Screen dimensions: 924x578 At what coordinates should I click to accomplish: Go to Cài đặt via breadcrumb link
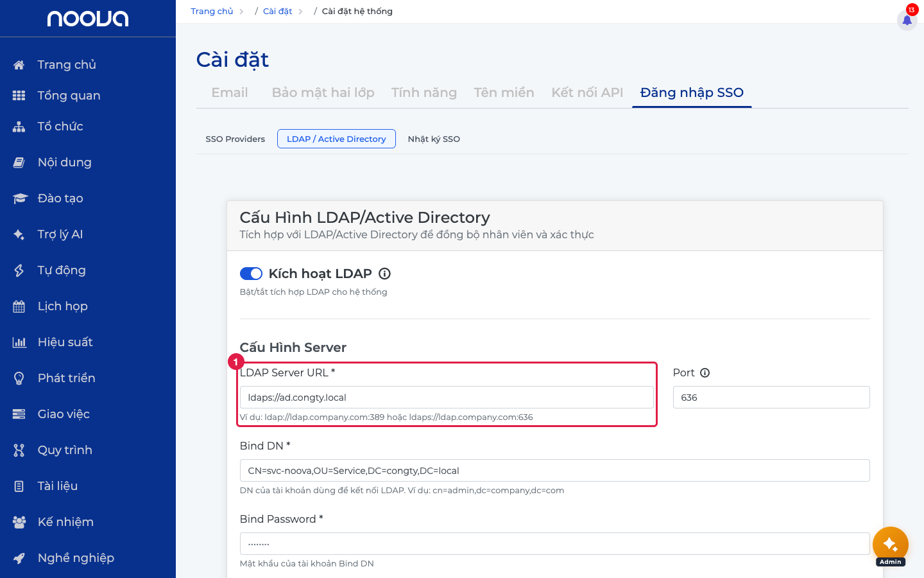(277, 12)
